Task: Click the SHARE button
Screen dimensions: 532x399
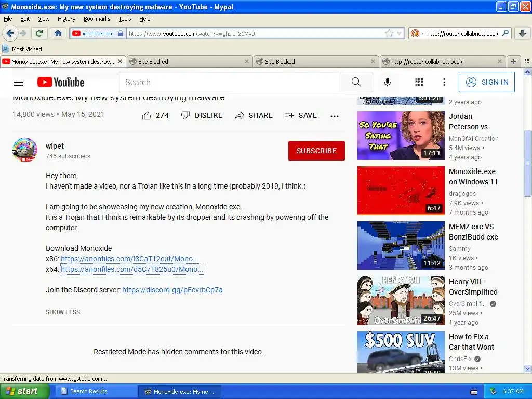Action: (x=254, y=115)
